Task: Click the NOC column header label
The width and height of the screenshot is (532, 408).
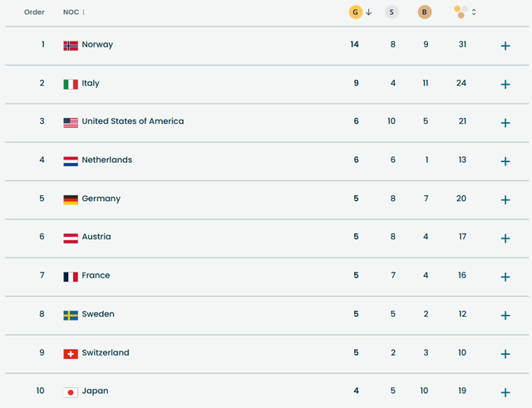Action: (71, 12)
